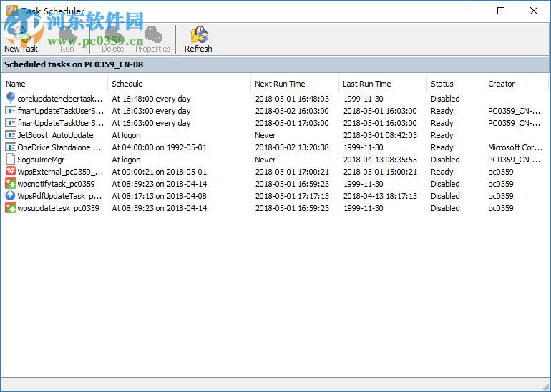Sort by the Name column header
This screenshot has width=551, height=392.
(54, 84)
